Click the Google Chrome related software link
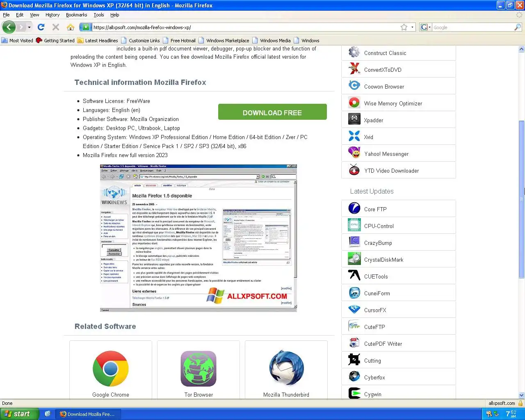 111,395
